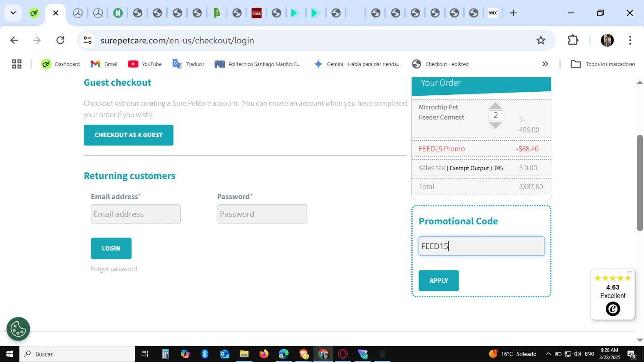644x362 pixels.
Task: Expand the tab search dropdown arrow
Action: click(13, 13)
